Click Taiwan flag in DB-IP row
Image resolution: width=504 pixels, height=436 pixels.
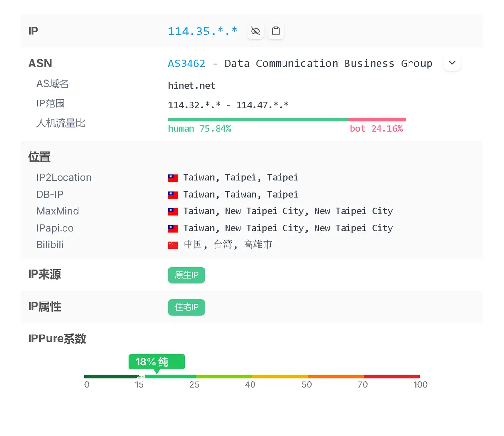(x=173, y=195)
